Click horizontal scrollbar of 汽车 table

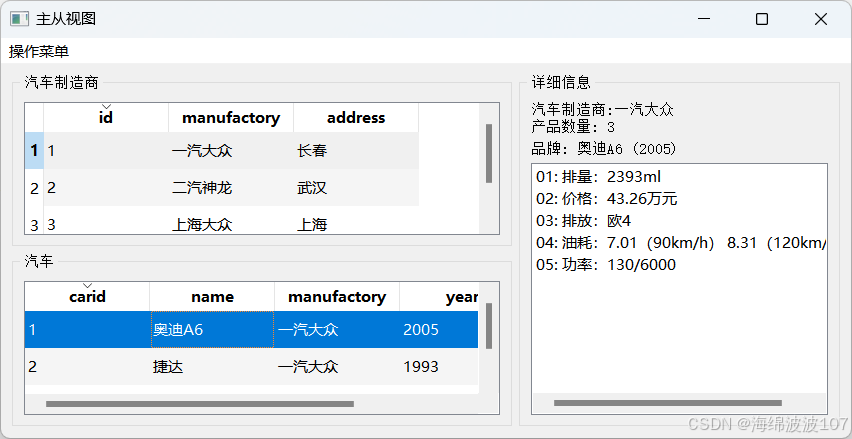[200, 404]
